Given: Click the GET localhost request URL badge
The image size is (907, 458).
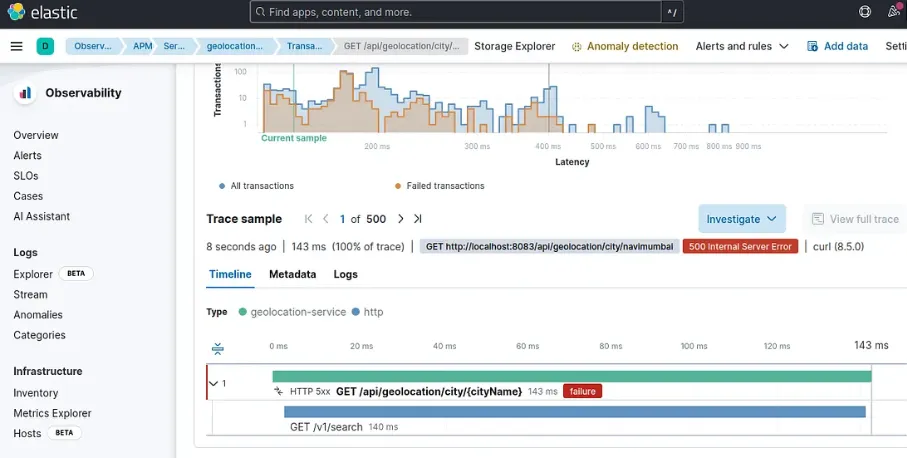Looking at the screenshot, I should [549, 246].
